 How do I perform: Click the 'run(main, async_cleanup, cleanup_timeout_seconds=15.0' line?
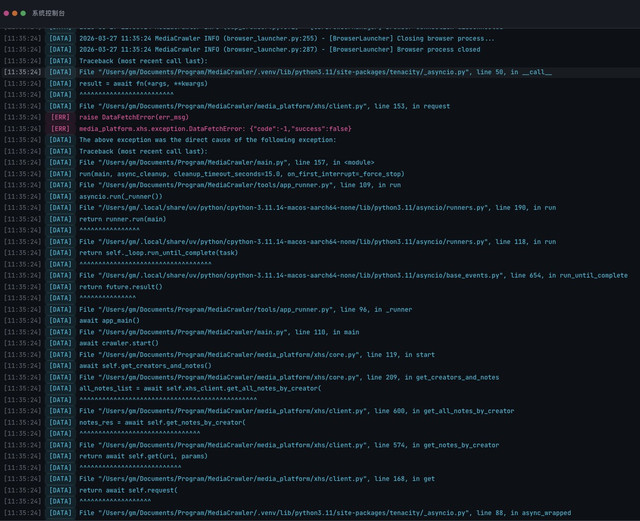pyautogui.click(x=242, y=174)
